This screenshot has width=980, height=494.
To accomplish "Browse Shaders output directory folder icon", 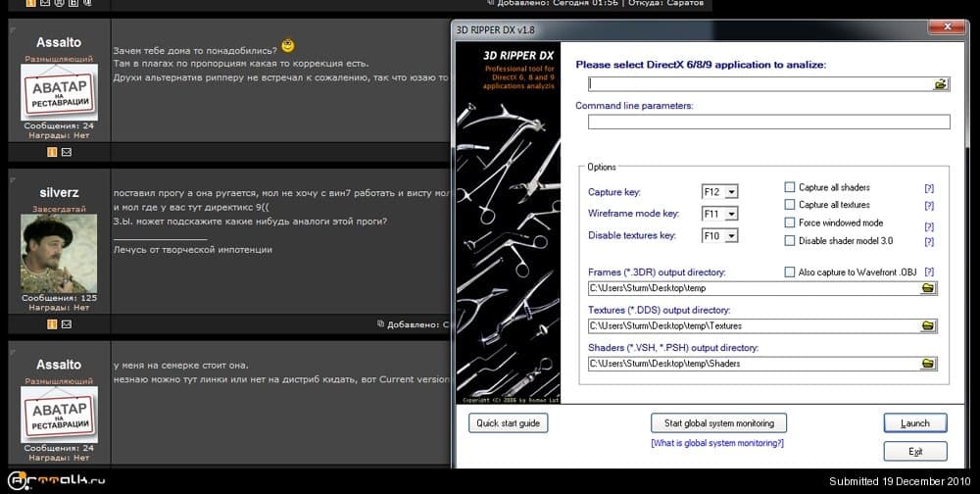I will click(x=928, y=364).
